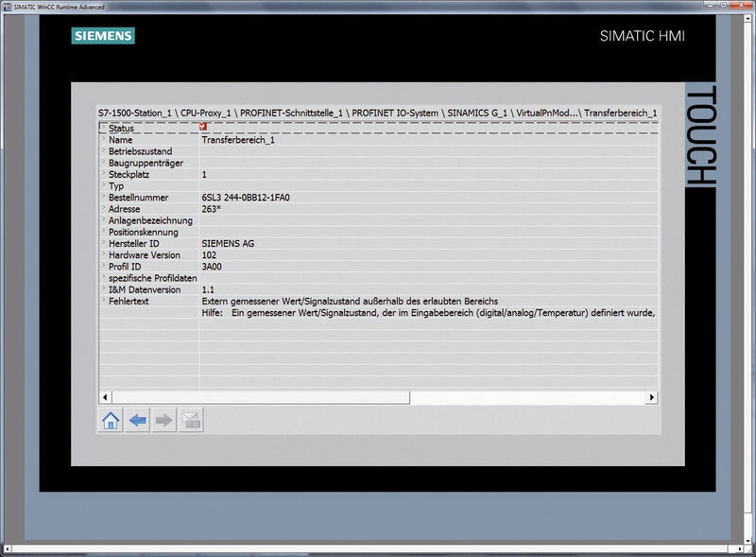Click the SIEMENS AG manufacturer value
Screen dimensions: 756x557
[228, 244]
